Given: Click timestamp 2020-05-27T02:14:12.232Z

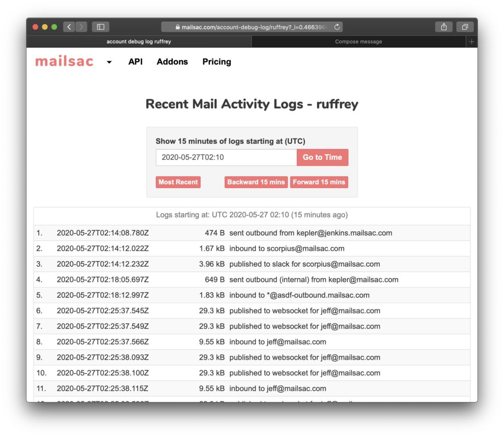Looking at the screenshot, I should click(x=103, y=264).
